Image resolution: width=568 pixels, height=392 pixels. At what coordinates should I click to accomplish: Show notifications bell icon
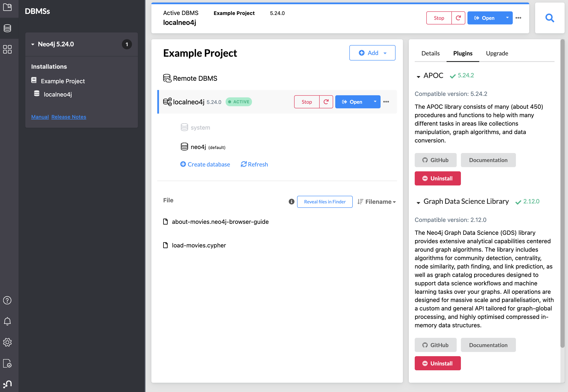coord(7,321)
